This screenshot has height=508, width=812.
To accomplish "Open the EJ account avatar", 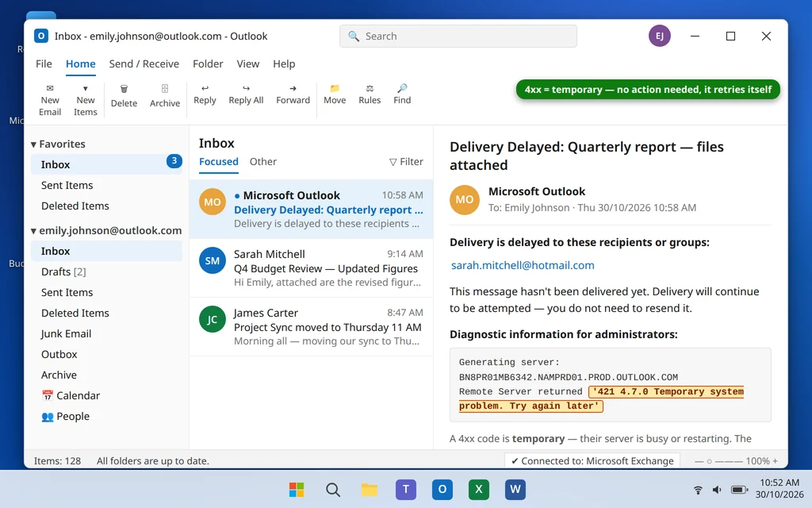I will coord(659,36).
